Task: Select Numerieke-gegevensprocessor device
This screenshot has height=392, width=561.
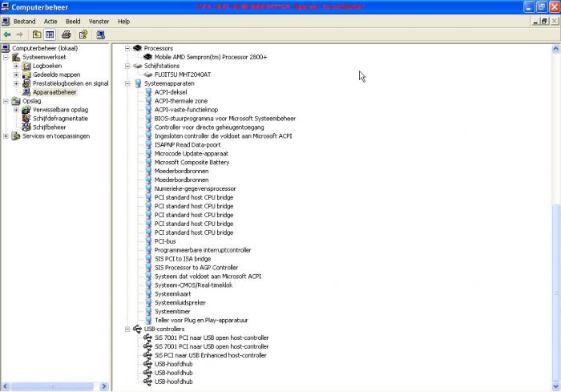Action: [x=195, y=188]
